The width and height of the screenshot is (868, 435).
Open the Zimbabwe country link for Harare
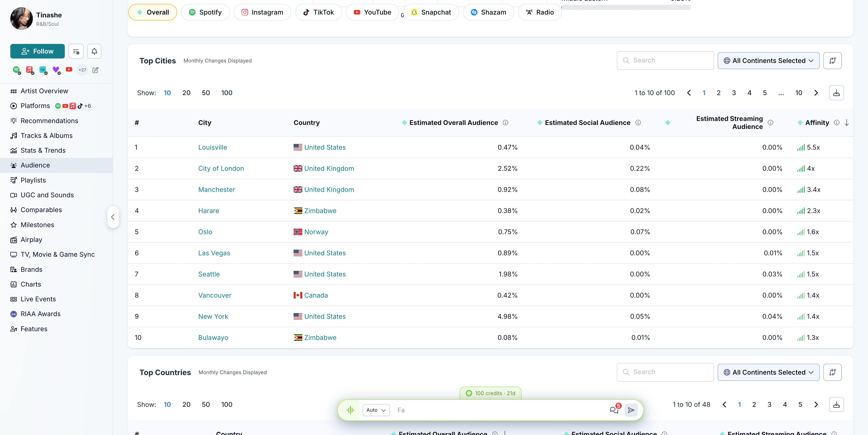click(320, 211)
